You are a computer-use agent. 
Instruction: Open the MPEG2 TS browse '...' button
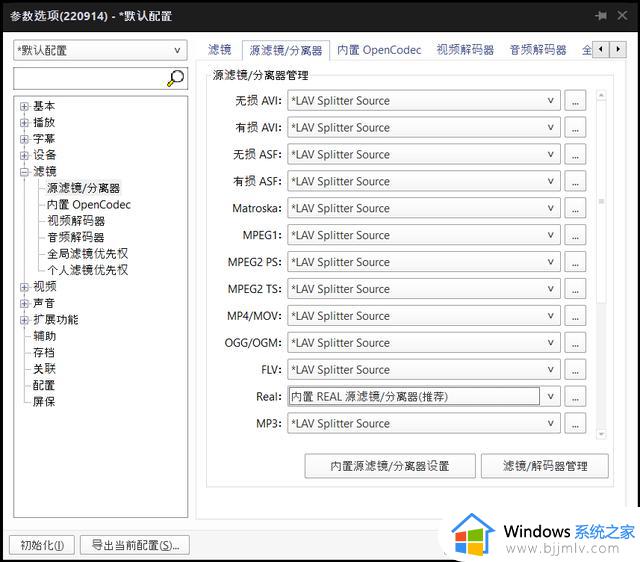tap(575, 289)
